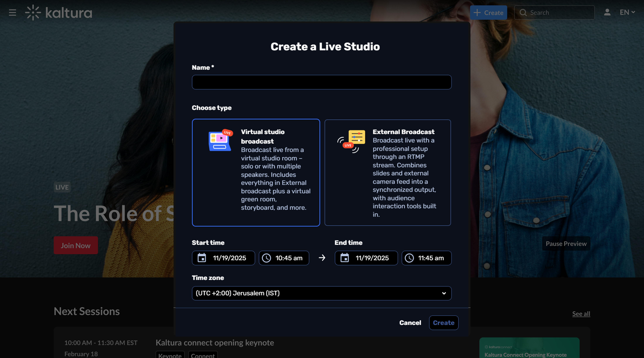Image resolution: width=644 pixels, height=358 pixels.
Task: Select External Broadcast type
Action: pyautogui.click(x=388, y=172)
